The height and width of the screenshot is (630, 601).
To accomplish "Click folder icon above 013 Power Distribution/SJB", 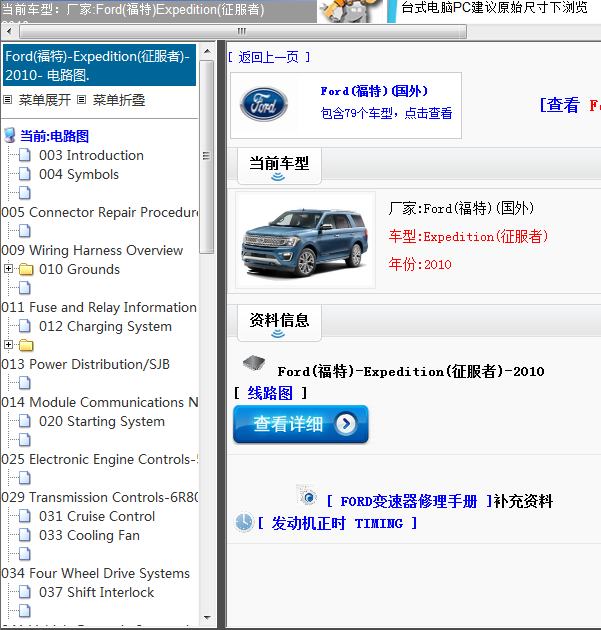I will click(x=26, y=345).
